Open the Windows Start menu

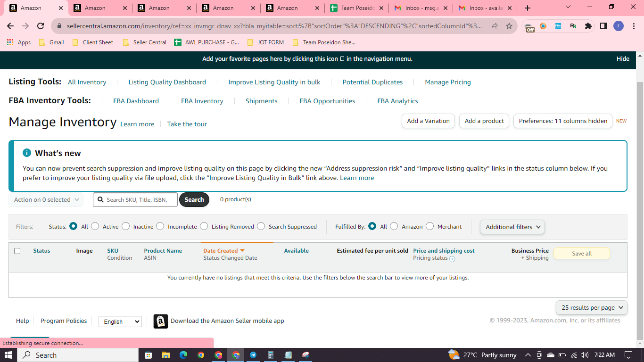pyautogui.click(x=8, y=355)
